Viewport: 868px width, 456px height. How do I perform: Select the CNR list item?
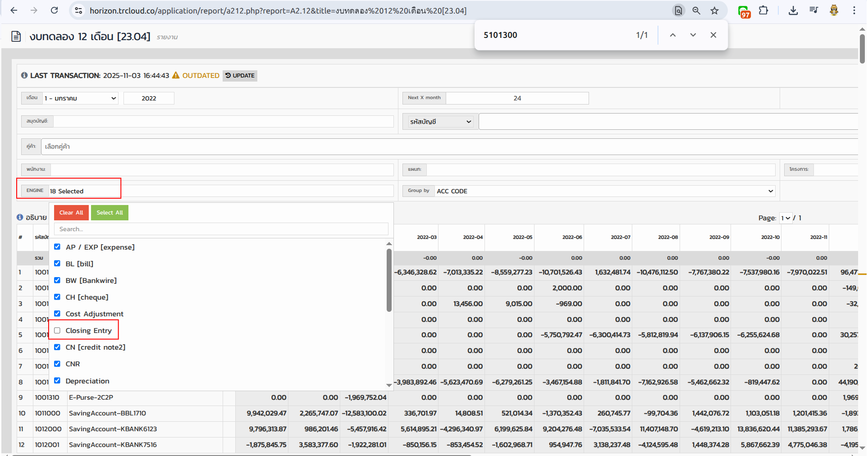point(73,364)
